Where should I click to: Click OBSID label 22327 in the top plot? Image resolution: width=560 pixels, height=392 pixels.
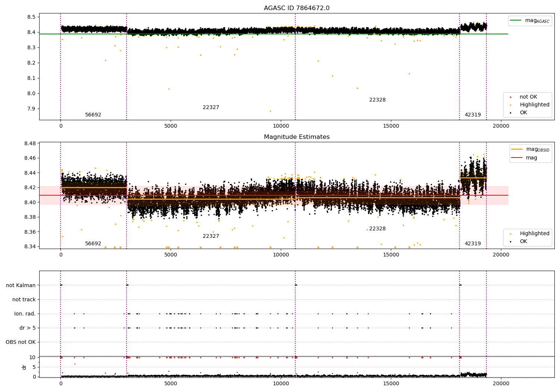pos(211,108)
